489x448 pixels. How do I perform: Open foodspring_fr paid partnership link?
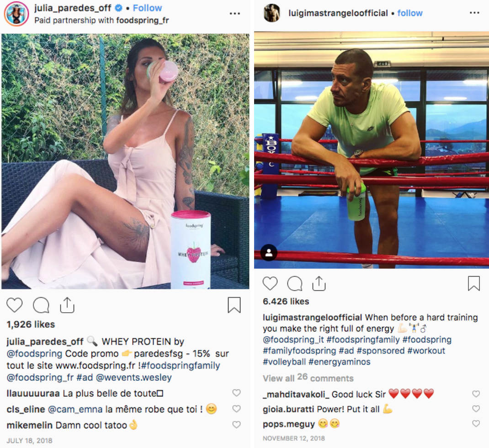143,21
